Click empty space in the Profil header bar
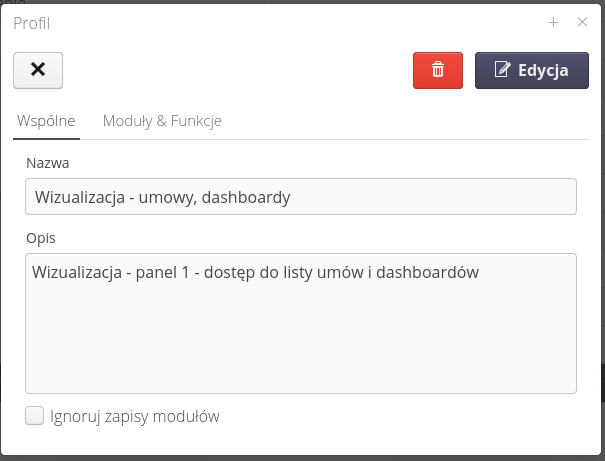This screenshot has width=605, height=461. (x=300, y=22)
